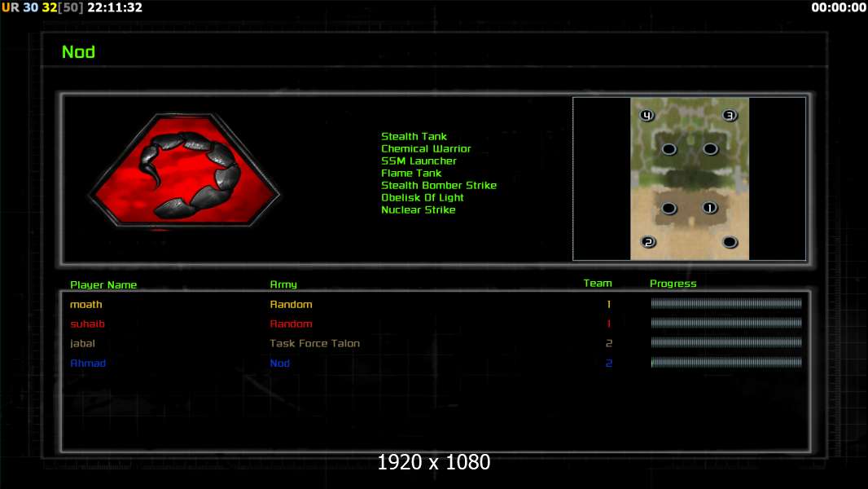Select start position 1 on the minimap
Viewport: 868px width, 489px height.
[x=710, y=208]
